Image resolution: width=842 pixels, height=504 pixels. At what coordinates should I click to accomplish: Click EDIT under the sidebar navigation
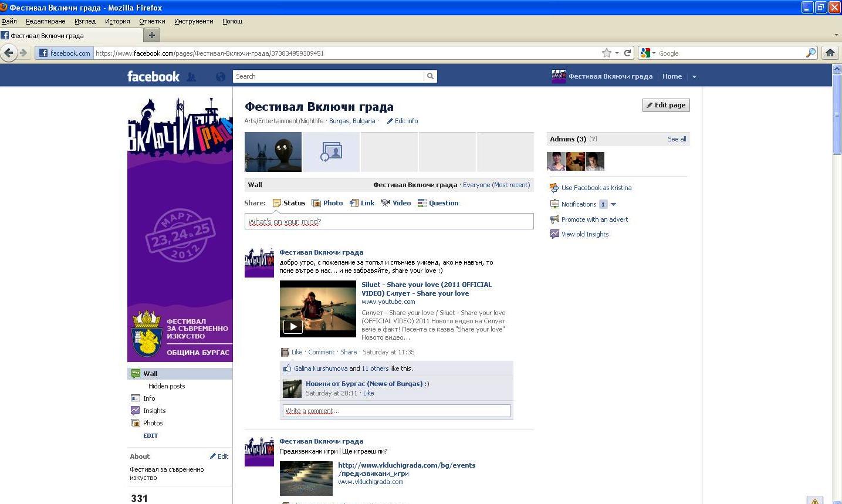coord(150,435)
